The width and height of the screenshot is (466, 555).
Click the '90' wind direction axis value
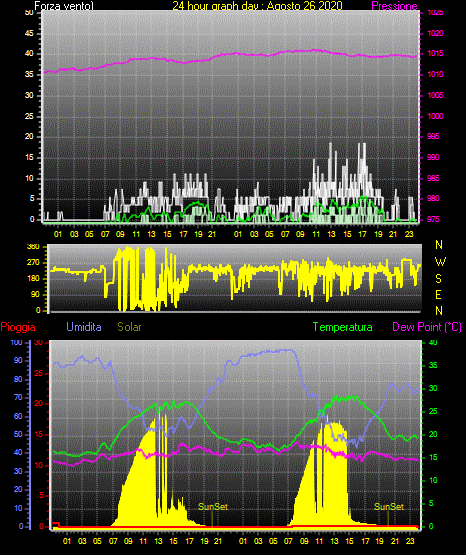coord(36,294)
